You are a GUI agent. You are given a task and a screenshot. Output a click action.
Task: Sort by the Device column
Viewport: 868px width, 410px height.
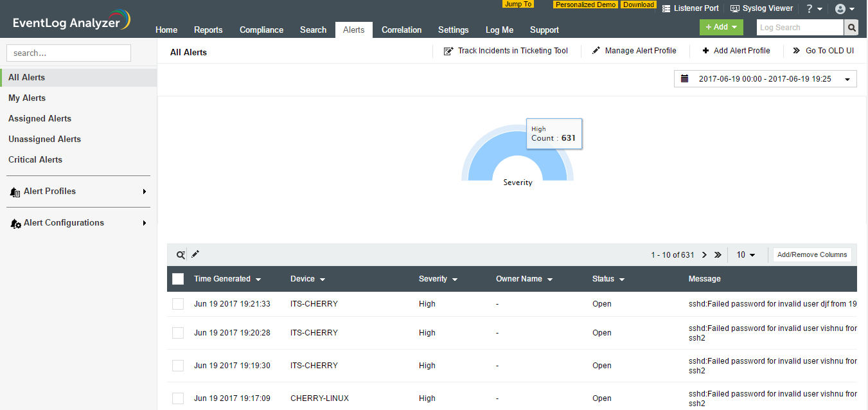point(308,279)
